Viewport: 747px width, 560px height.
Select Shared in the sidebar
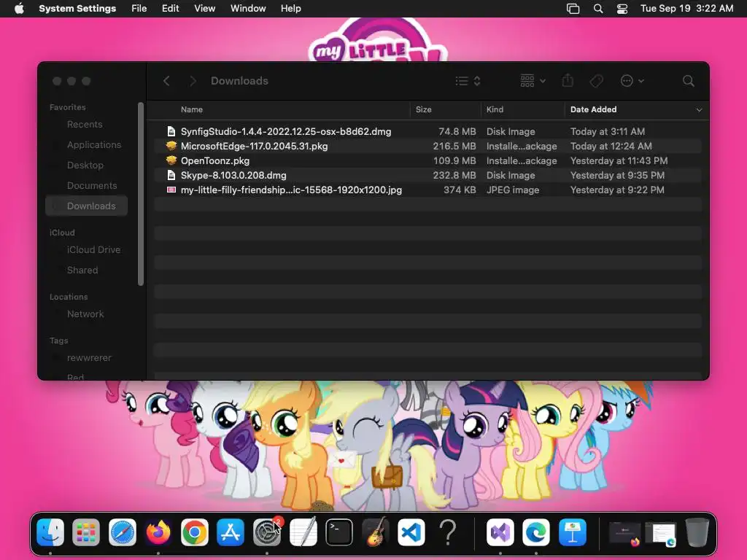tap(86, 270)
